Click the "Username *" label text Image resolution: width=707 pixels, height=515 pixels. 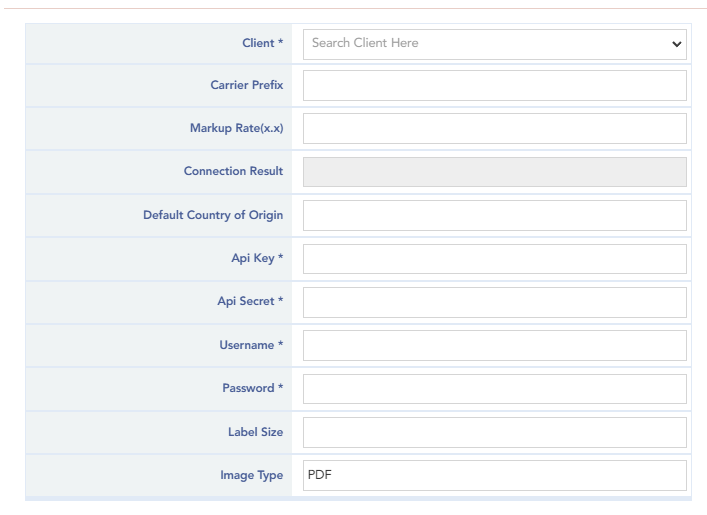[251, 345]
